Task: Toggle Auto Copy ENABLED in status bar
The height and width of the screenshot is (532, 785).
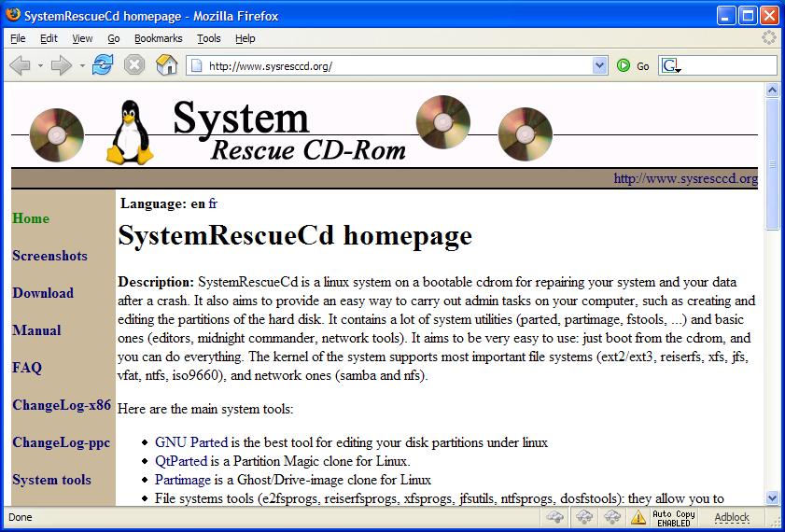Action: tap(674, 518)
